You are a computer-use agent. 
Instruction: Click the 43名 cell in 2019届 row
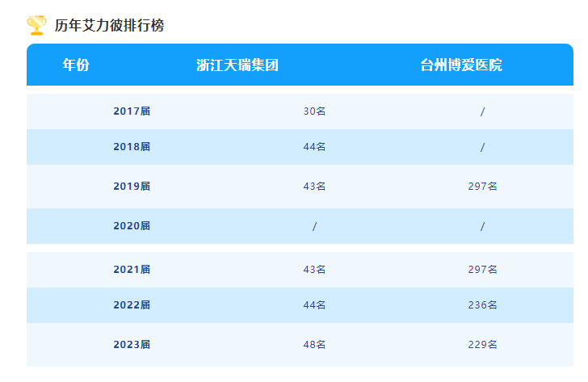[x=315, y=187]
